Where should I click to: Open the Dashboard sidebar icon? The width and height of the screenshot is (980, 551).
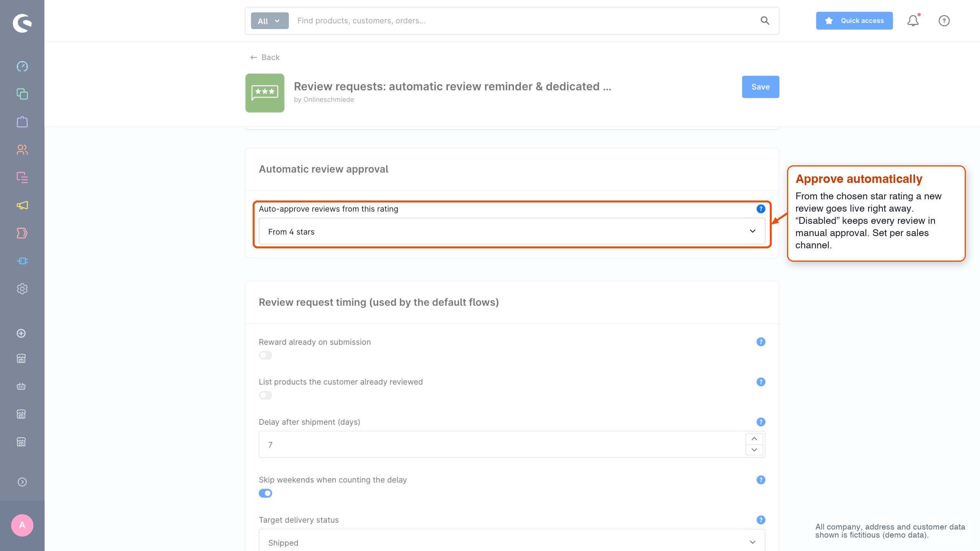(x=22, y=66)
